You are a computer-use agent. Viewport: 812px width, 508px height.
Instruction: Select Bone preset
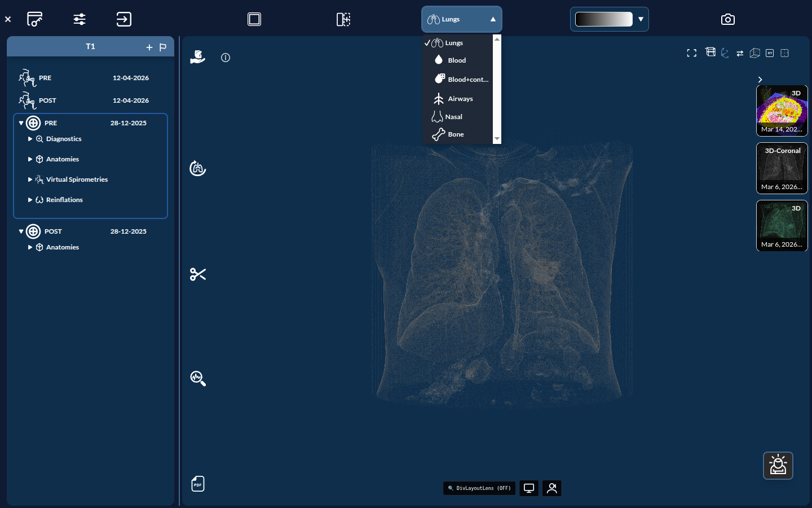pos(458,134)
